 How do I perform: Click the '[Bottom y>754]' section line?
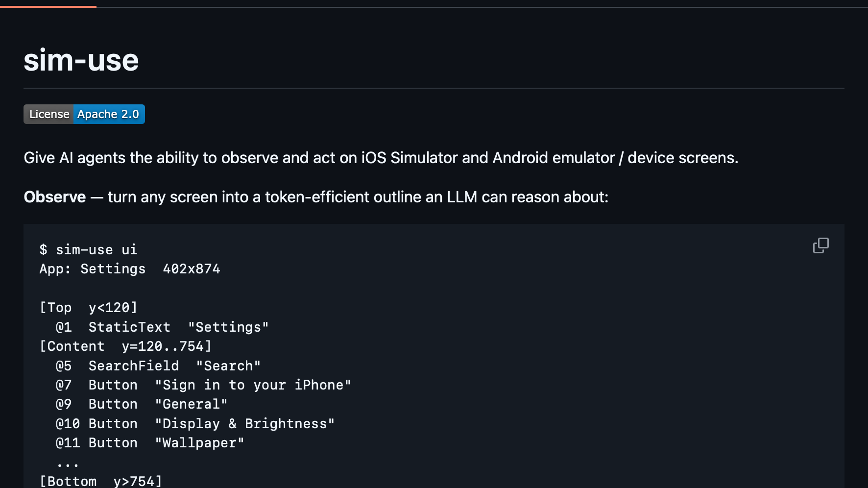(101, 481)
